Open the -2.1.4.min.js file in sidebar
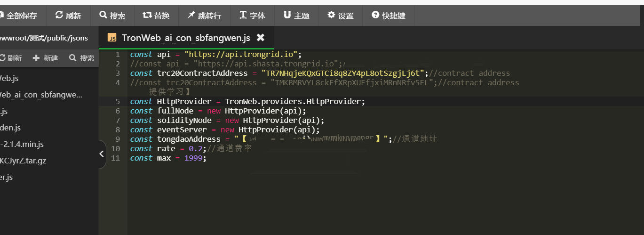 tap(22, 144)
